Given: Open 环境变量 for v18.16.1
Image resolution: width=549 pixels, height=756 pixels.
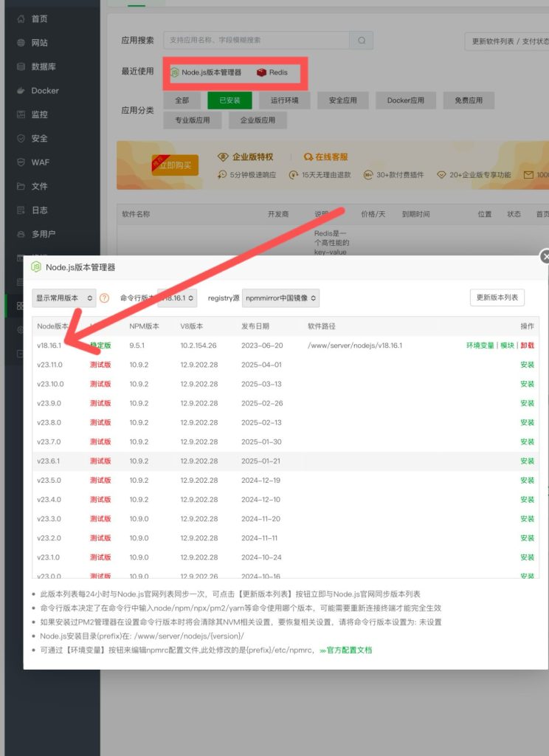Looking at the screenshot, I should (480, 346).
